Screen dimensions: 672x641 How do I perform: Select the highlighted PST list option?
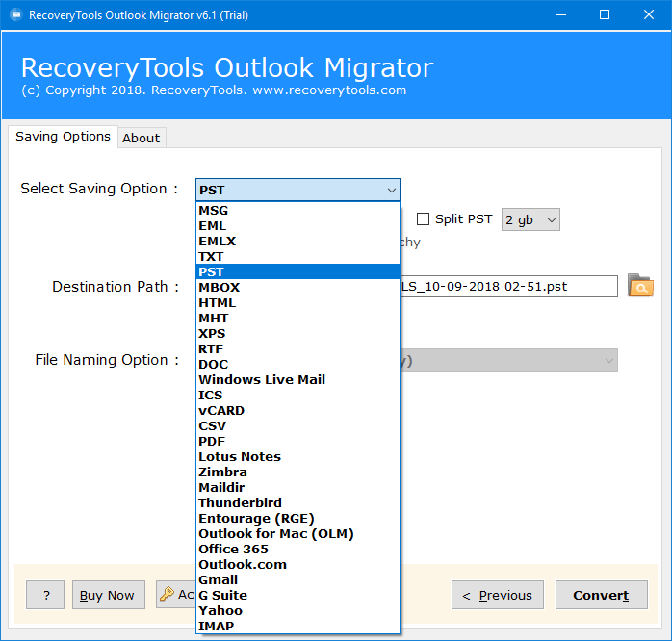(297, 272)
